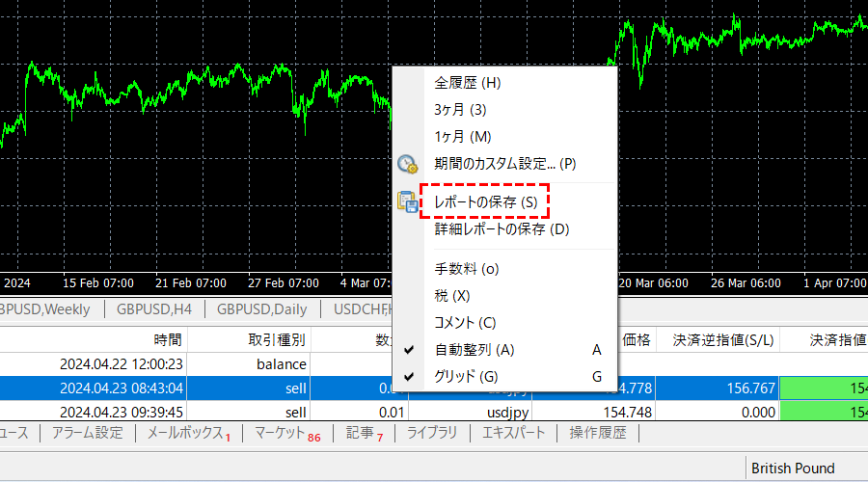This screenshot has width=868, height=482.
Task: Click the balance cell
Action: click(x=282, y=364)
